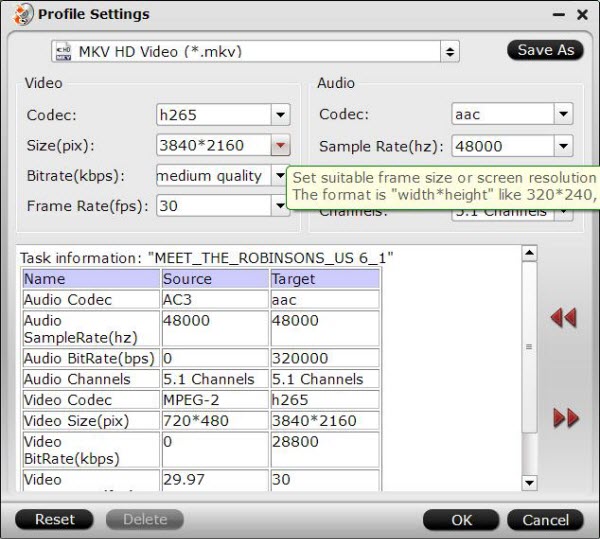
Task: Click the Save As button
Action: point(545,50)
